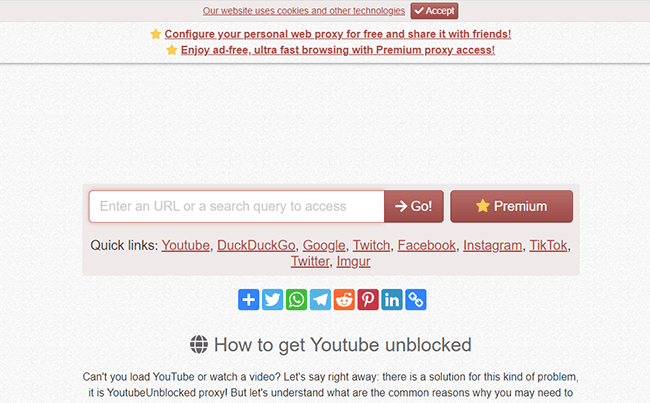Click the blue plus share icon
Image resolution: width=650 pixels, height=403 pixels.
(x=248, y=299)
